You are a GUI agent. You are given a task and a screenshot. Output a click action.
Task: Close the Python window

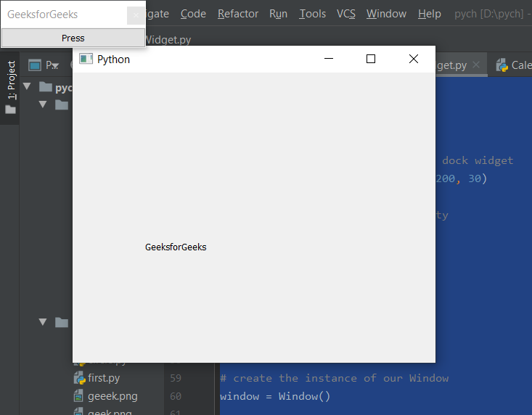coord(414,59)
